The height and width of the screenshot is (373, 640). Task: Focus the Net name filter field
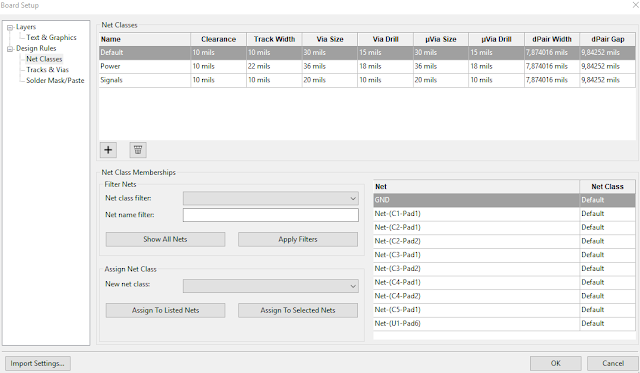[271, 215]
